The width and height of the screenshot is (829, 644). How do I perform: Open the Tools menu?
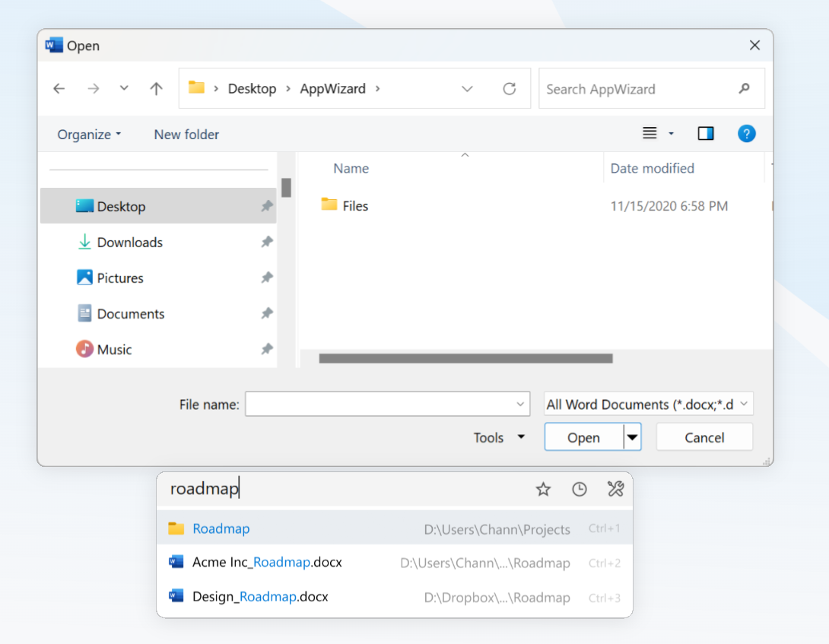(499, 438)
